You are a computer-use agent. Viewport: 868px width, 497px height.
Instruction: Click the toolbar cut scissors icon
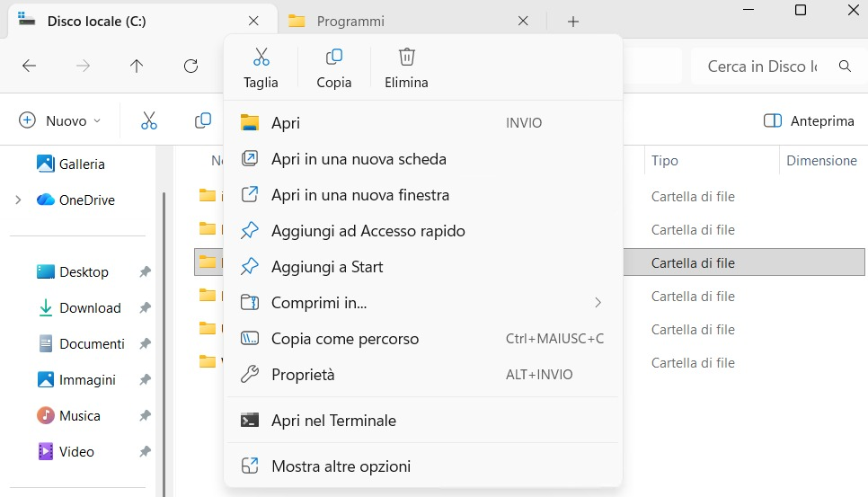coord(149,120)
